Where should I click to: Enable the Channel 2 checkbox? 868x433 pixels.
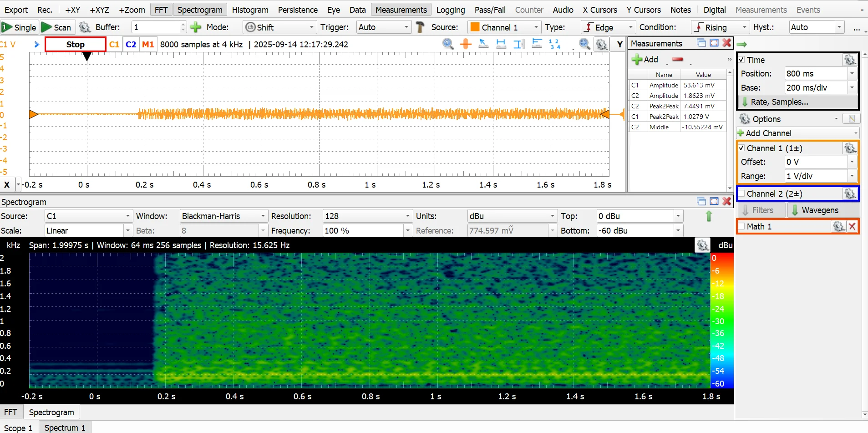click(x=742, y=194)
